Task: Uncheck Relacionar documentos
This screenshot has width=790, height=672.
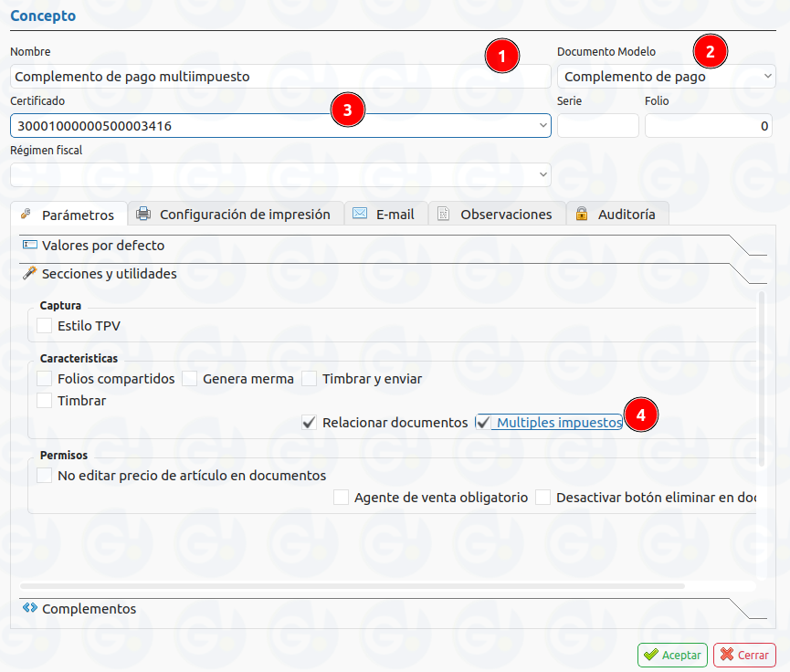Action: click(309, 422)
